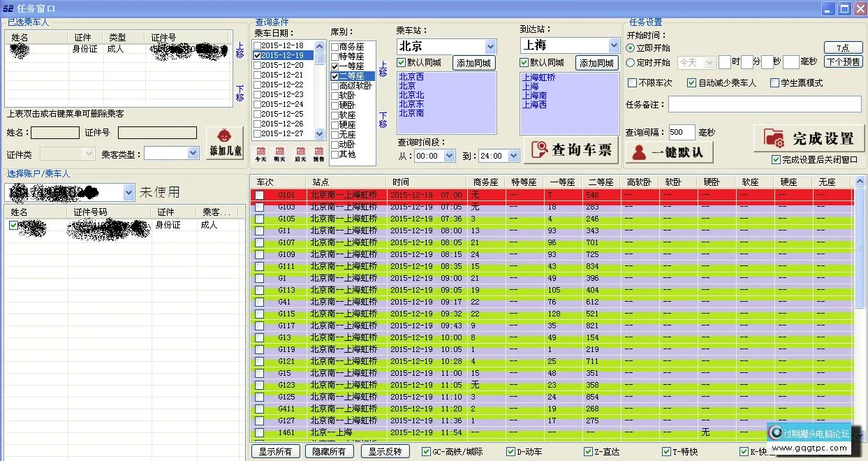Sort by the 车次 column header
868x461 pixels.
(267, 182)
